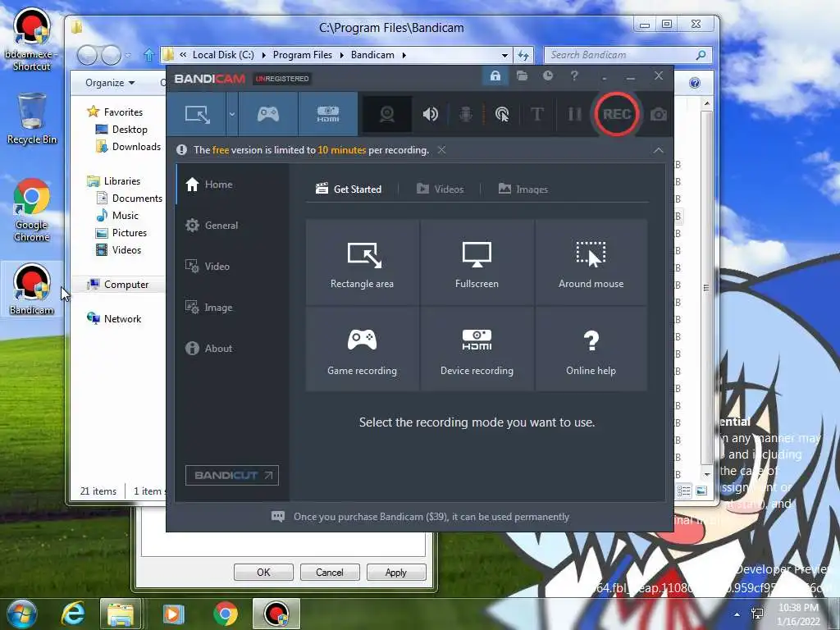Open address bar history dropdown in Explorer
This screenshot has width=840, height=630.
(x=504, y=55)
